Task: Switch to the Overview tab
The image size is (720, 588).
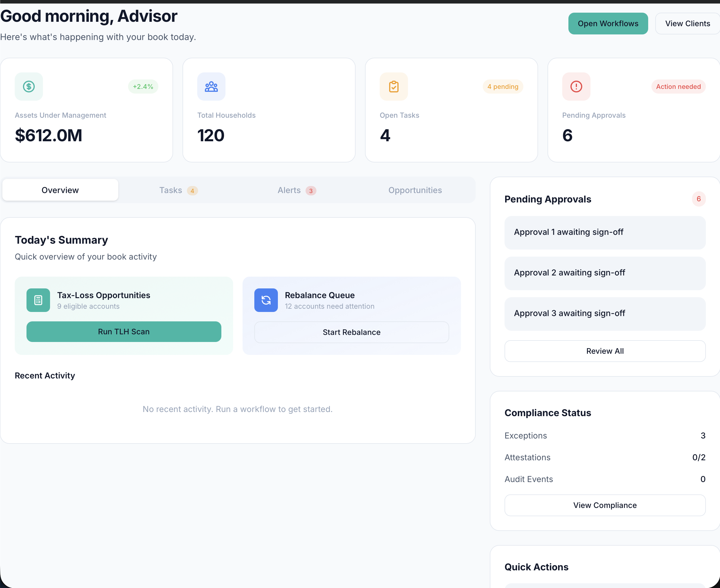Action: click(x=60, y=190)
